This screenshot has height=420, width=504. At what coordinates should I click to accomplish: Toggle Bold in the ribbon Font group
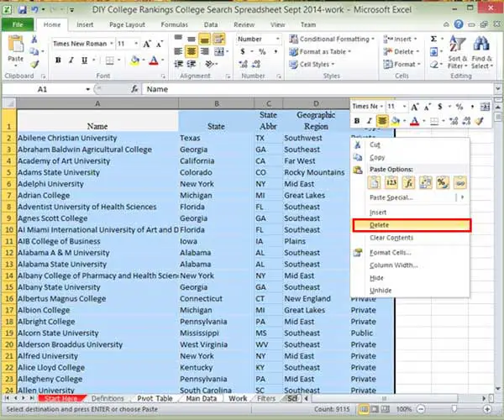tap(58, 60)
